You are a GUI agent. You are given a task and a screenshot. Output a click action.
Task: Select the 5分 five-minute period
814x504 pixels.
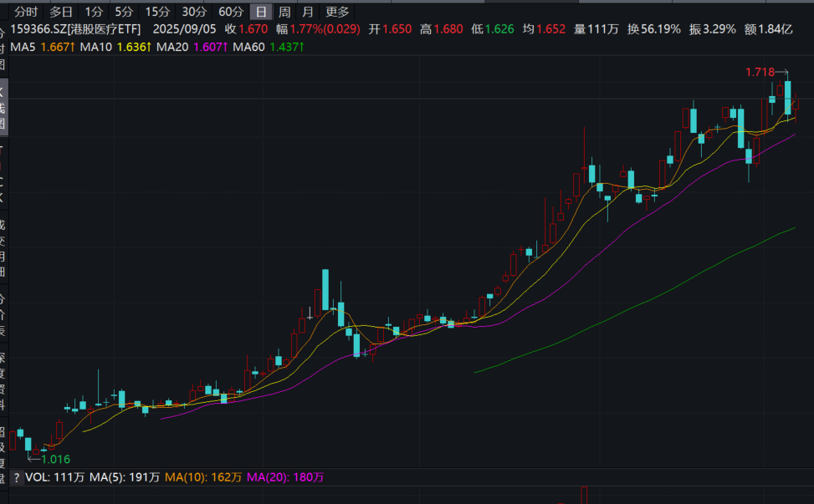tap(124, 12)
